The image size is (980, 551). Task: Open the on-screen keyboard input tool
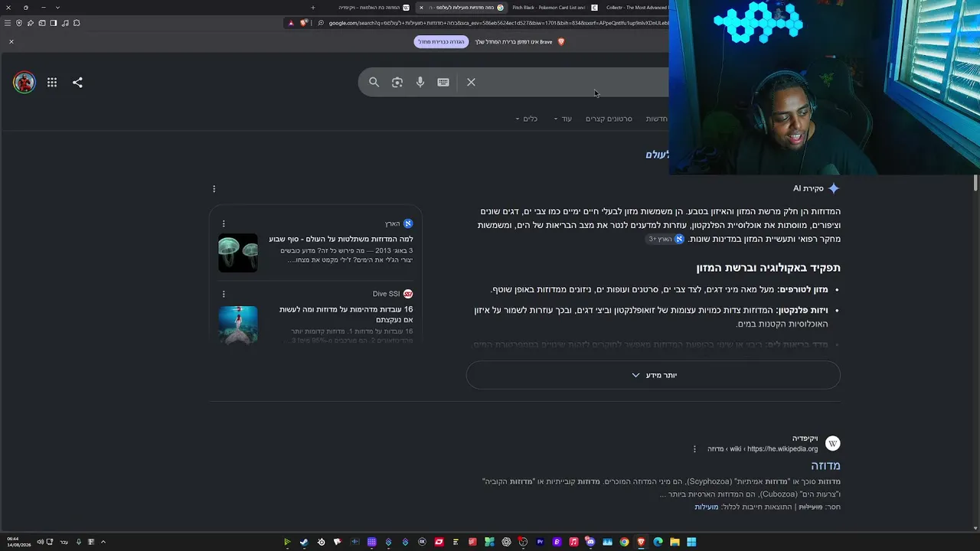pyautogui.click(x=443, y=83)
